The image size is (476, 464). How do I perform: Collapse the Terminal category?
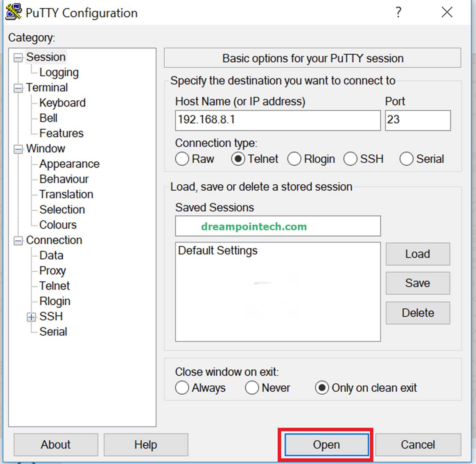pyautogui.click(x=17, y=87)
